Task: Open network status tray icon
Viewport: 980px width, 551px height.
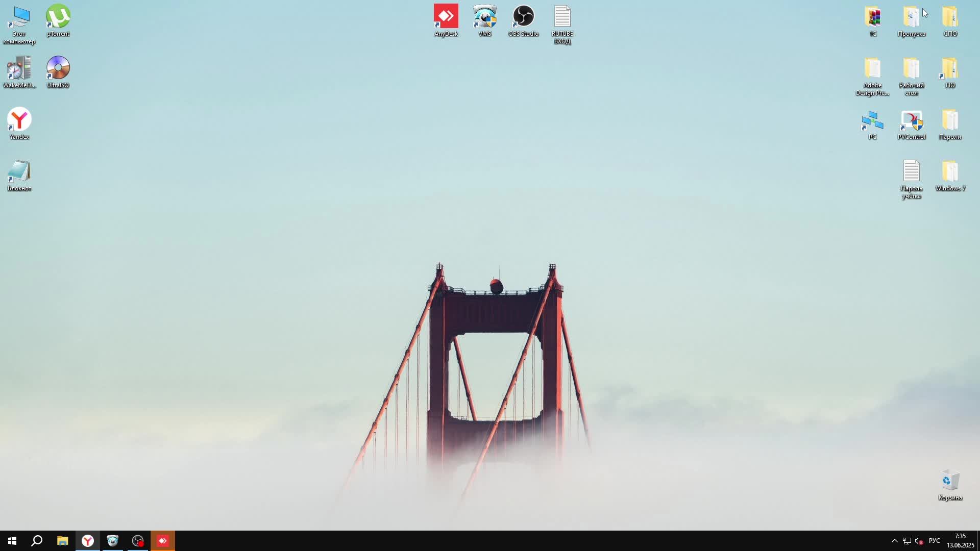Action: [907, 541]
